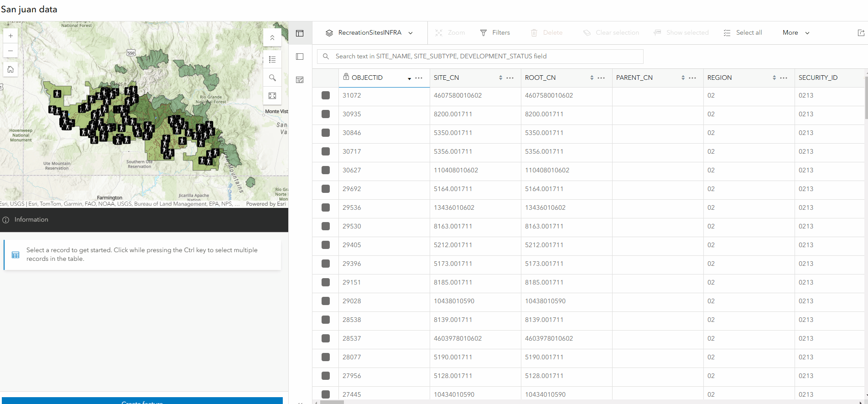Open the REGION column options ellipsis
Viewport: 868px width, 404px height.
tap(784, 78)
